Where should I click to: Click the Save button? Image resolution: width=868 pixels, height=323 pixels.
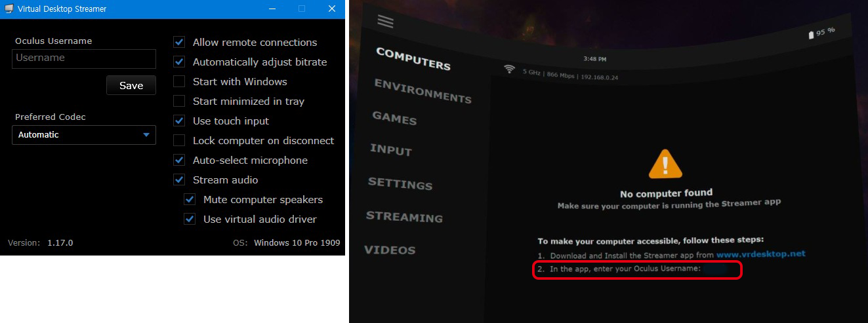pos(131,85)
